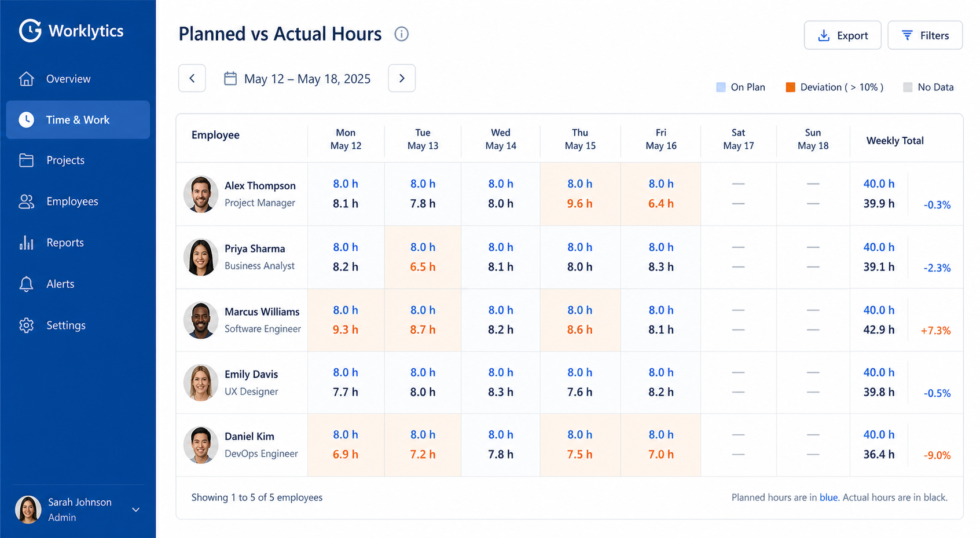This screenshot has width=980, height=538.
Task: Click the Projects folder icon
Action: (27, 160)
